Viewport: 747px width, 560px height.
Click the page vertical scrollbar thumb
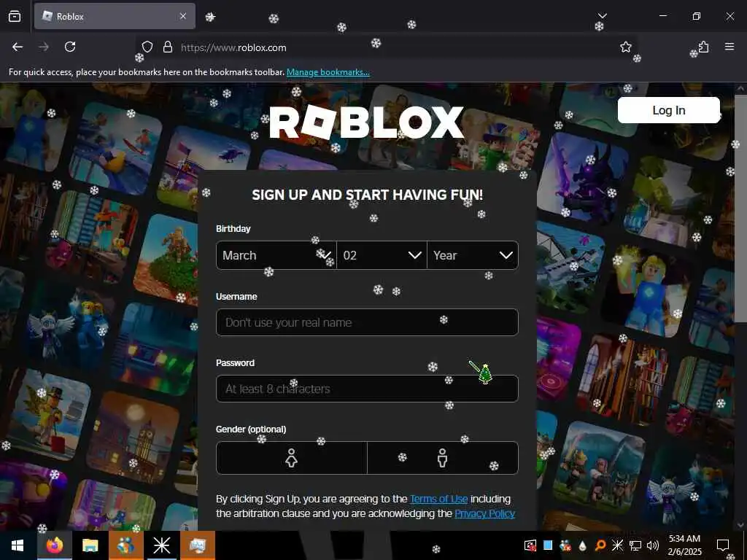tap(740, 209)
